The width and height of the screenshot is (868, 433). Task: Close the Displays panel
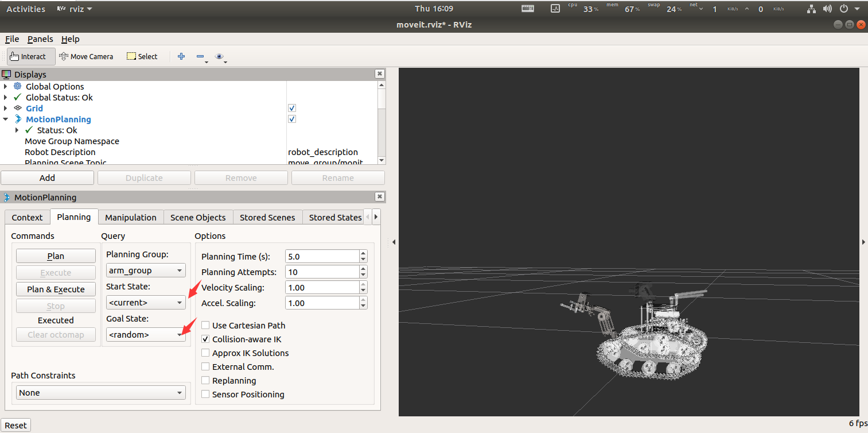tap(379, 74)
